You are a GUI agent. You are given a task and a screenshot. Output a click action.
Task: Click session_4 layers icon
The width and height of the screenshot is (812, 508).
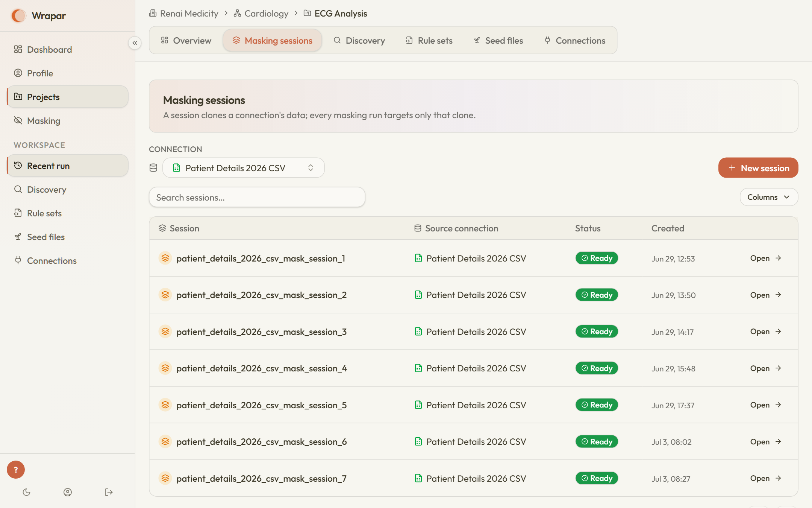click(x=165, y=368)
